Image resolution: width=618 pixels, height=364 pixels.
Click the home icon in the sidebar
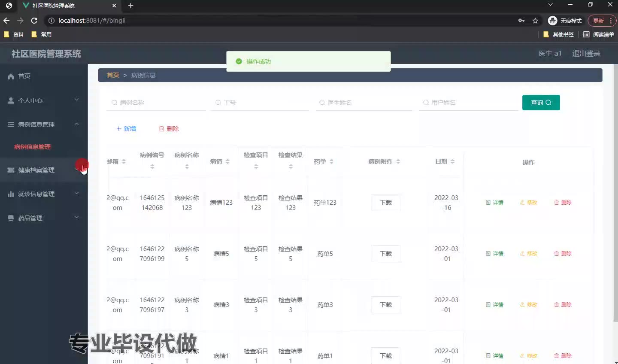pyautogui.click(x=11, y=76)
